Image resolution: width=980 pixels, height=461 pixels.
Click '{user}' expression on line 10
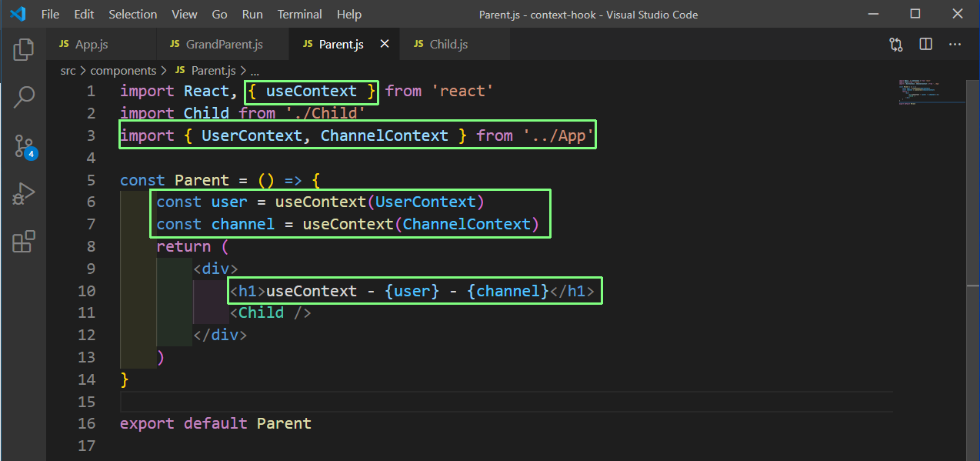412,291
